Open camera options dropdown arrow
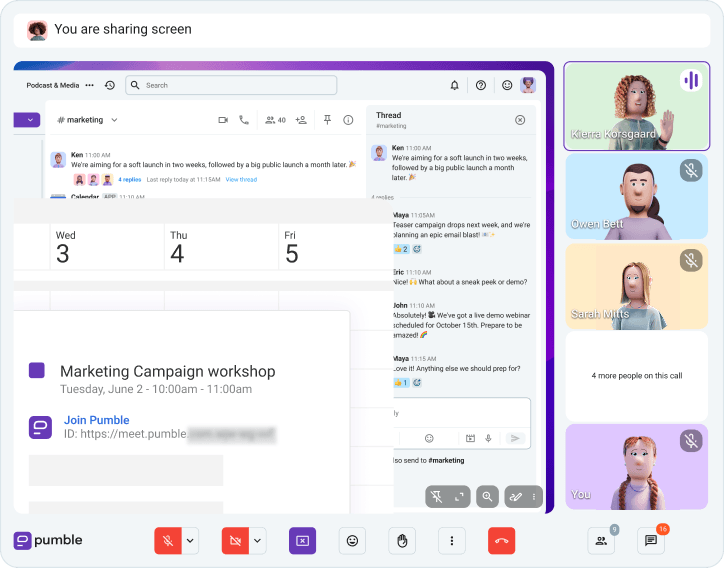 point(258,540)
